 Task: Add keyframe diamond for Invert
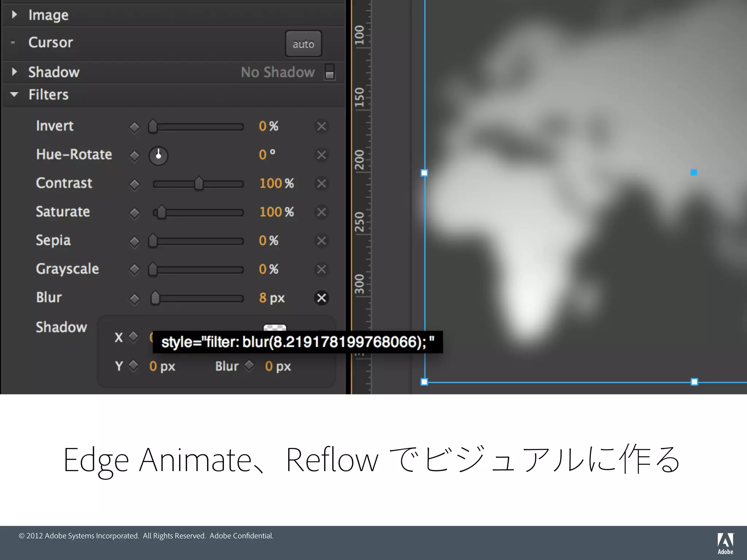coord(135,127)
